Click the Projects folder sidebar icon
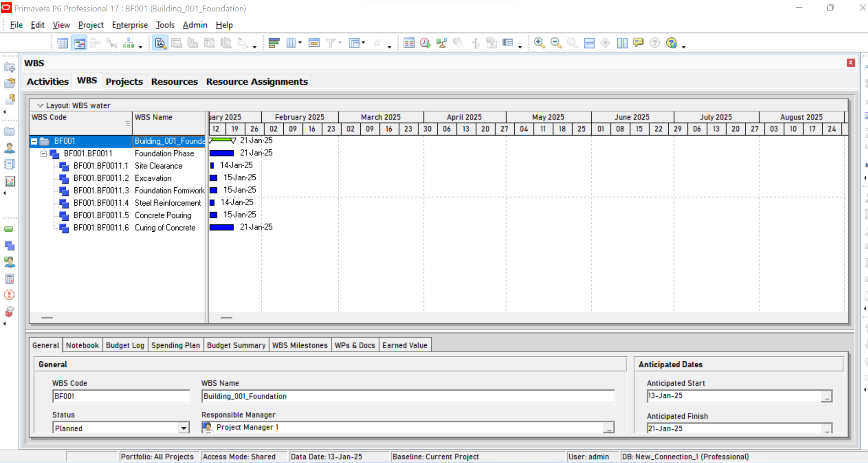The image size is (868, 463). click(9, 131)
